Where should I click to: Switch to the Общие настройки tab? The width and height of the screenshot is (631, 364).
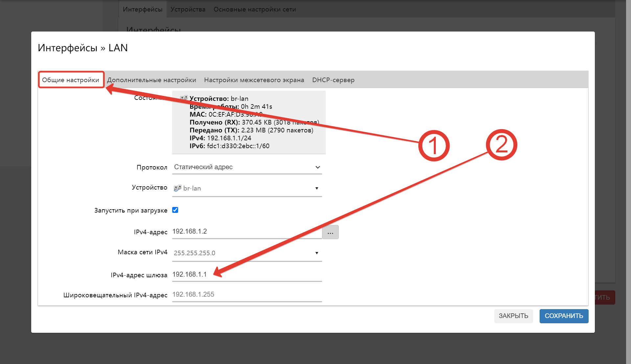(71, 80)
